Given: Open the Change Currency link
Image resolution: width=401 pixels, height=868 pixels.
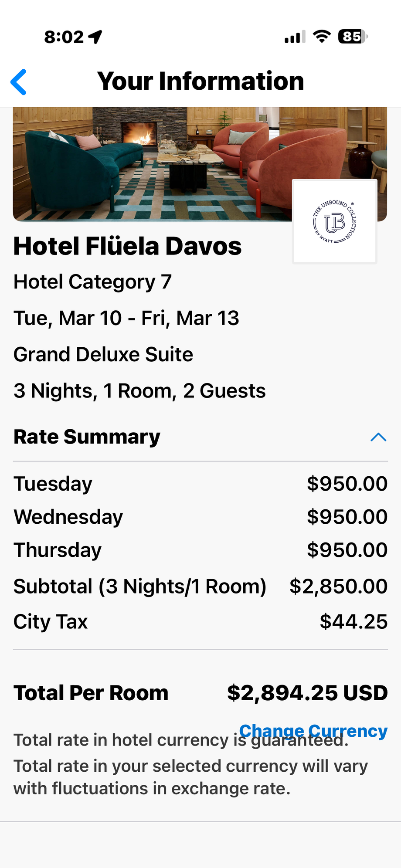Looking at the screenshot, I should (313, 731).
